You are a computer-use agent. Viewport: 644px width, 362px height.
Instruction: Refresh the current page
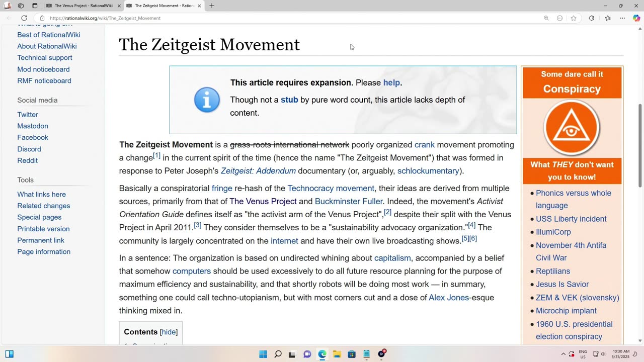click(x=24, y=18)
